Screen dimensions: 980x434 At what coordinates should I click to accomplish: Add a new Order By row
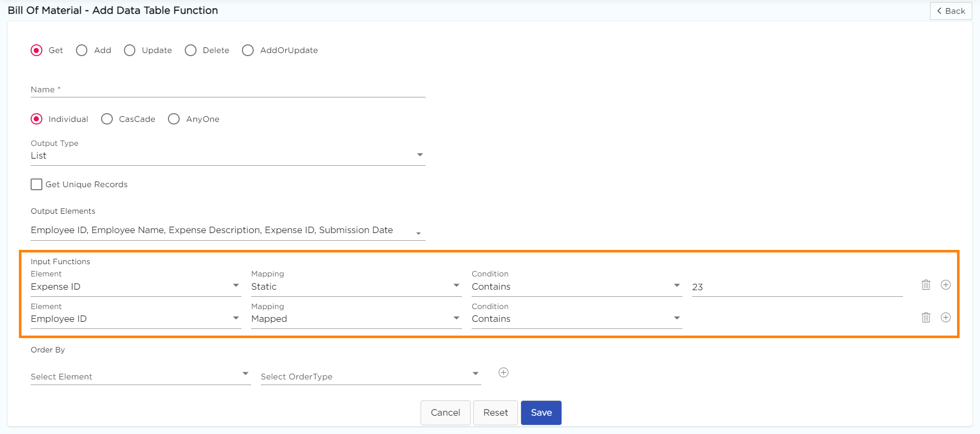[503, 373]
